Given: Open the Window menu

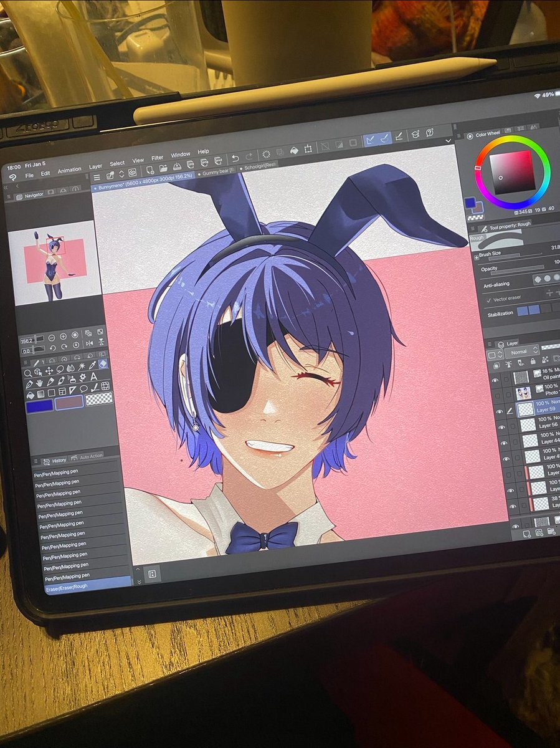Looking at the screenshot, I should point(181,155).
